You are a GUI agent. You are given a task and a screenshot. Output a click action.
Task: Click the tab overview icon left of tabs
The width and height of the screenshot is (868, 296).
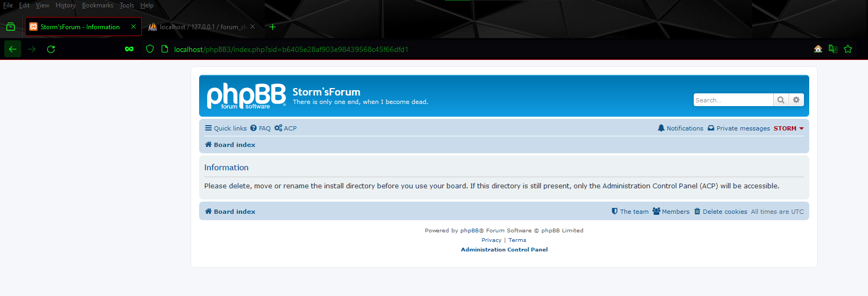pyautogui.click(x=11, y=27)
